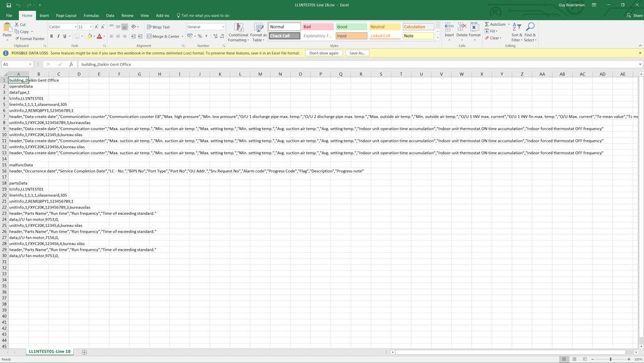Toggle Bold formatting

click(x=52, y=36)
